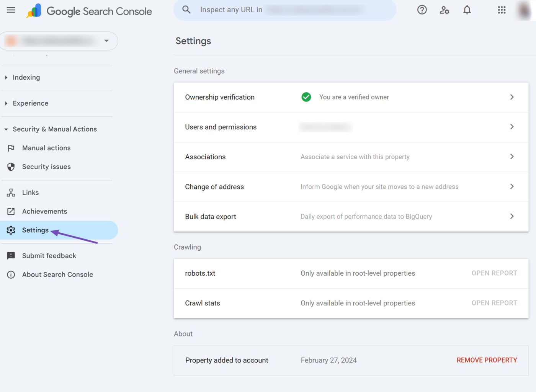Click the Help question mark icon

[x=422, y=10]
